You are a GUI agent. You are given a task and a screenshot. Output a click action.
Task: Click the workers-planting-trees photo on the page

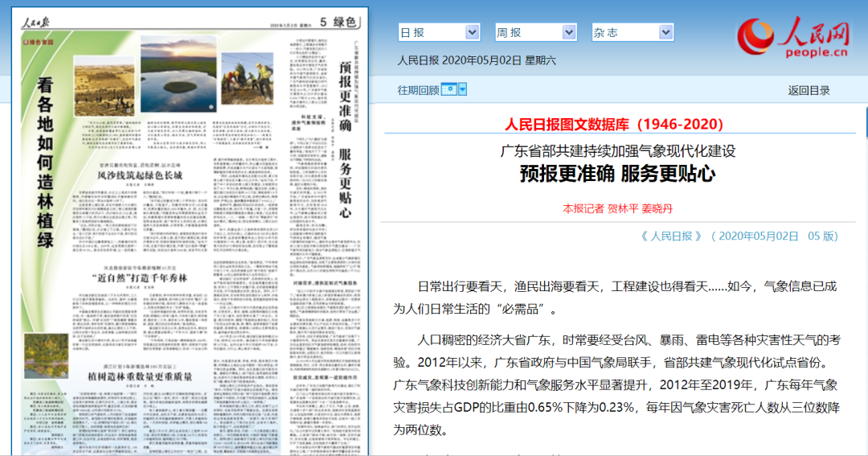[x=247, y=78]
